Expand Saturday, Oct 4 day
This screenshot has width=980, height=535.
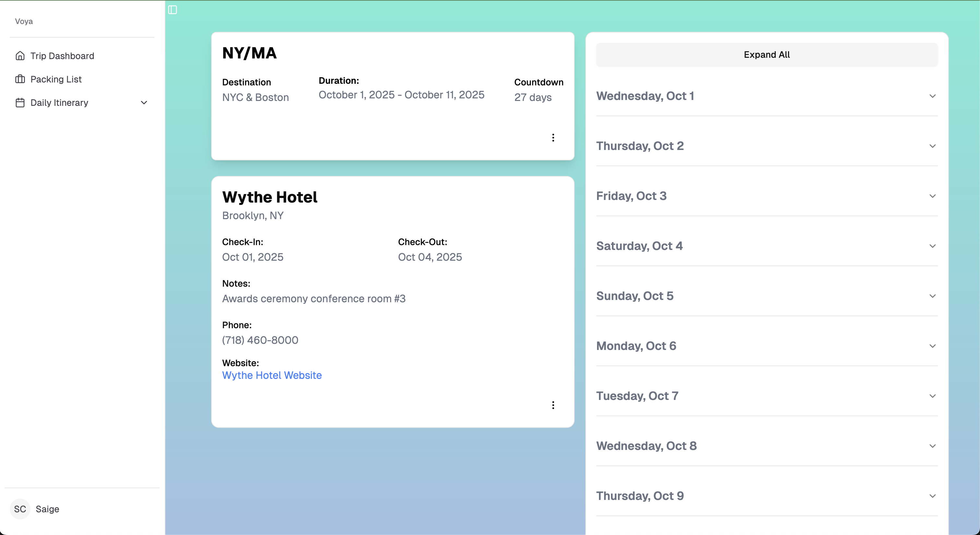(x=932, y=246)
